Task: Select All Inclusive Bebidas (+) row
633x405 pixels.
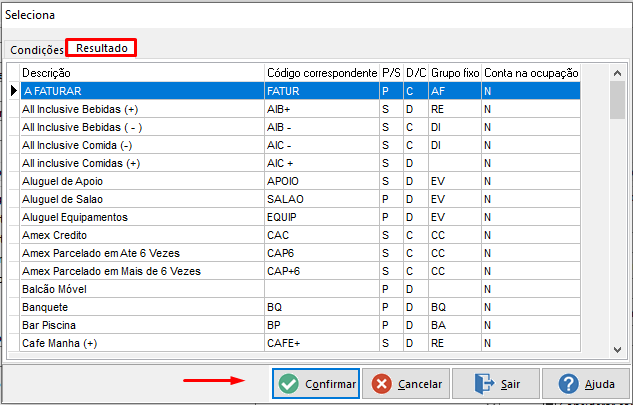Action: (x=300, y=109)
